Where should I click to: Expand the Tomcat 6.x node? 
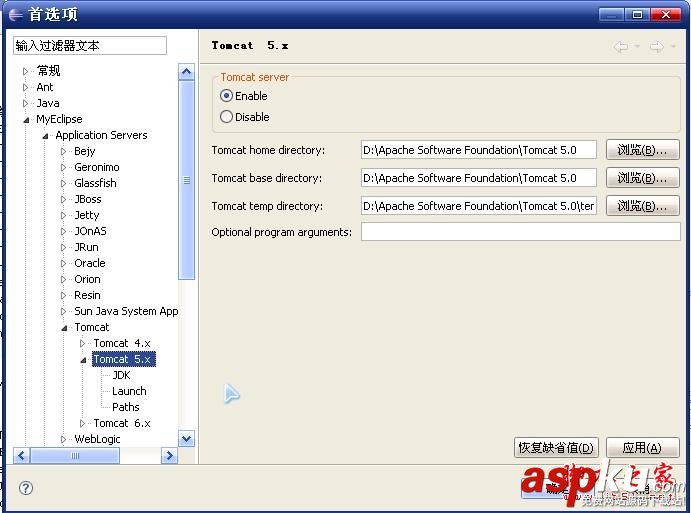point(82,424)
